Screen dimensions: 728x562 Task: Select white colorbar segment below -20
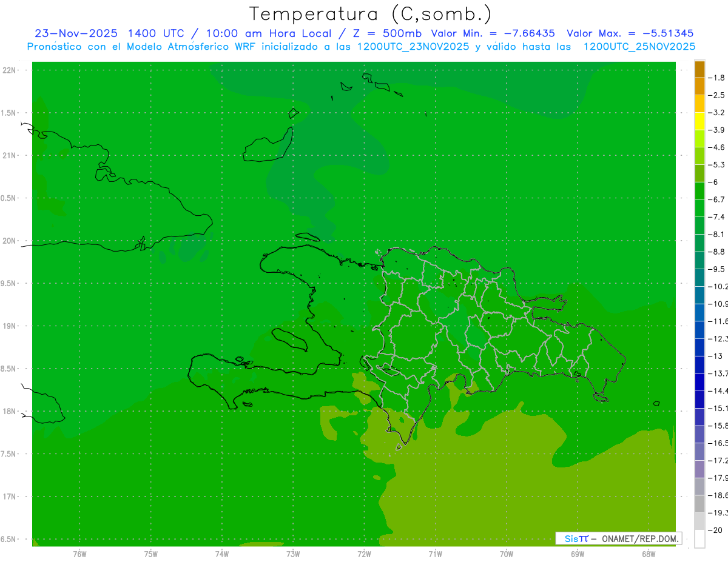[699, 539]
